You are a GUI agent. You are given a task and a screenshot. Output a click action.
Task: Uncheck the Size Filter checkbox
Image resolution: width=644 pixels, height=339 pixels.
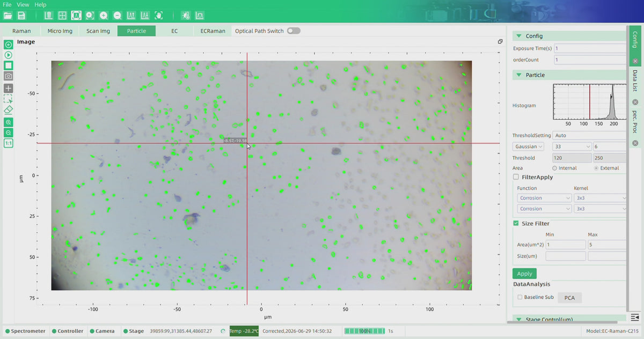[x=516, y=223]
